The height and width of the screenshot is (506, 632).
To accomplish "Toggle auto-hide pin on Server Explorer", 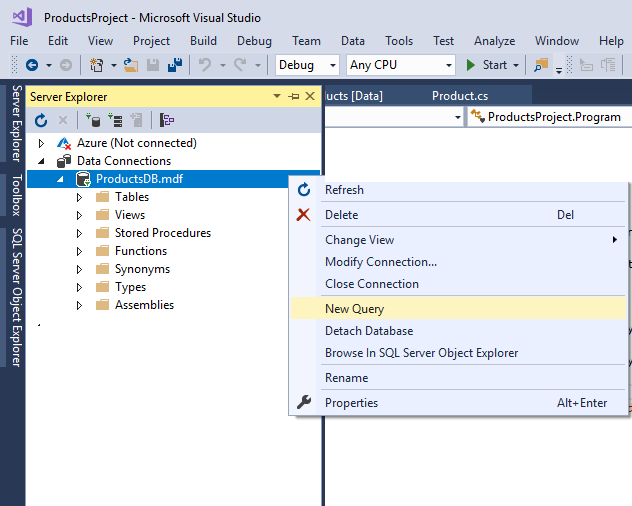I will pyautogui.click(x=293, y=97).
